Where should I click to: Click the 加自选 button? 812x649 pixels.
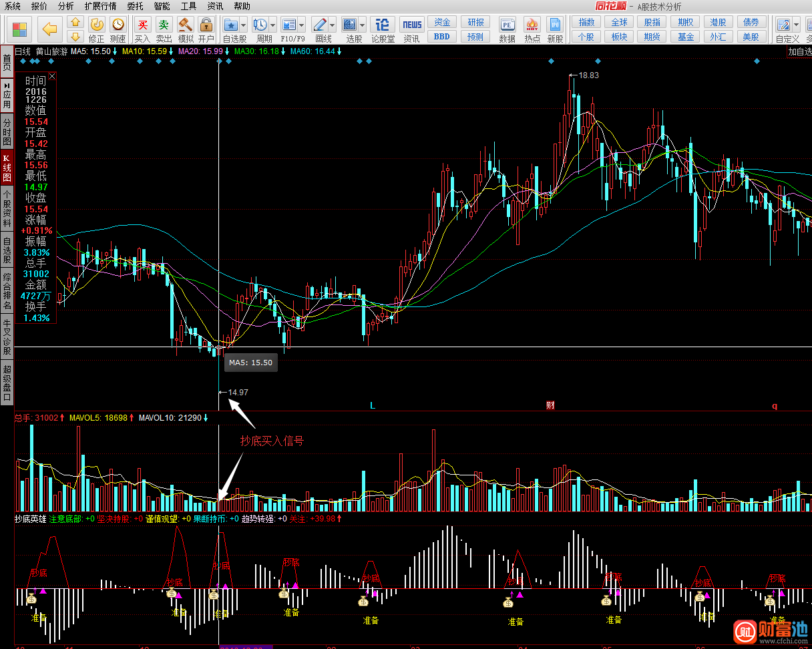[799, 51]
